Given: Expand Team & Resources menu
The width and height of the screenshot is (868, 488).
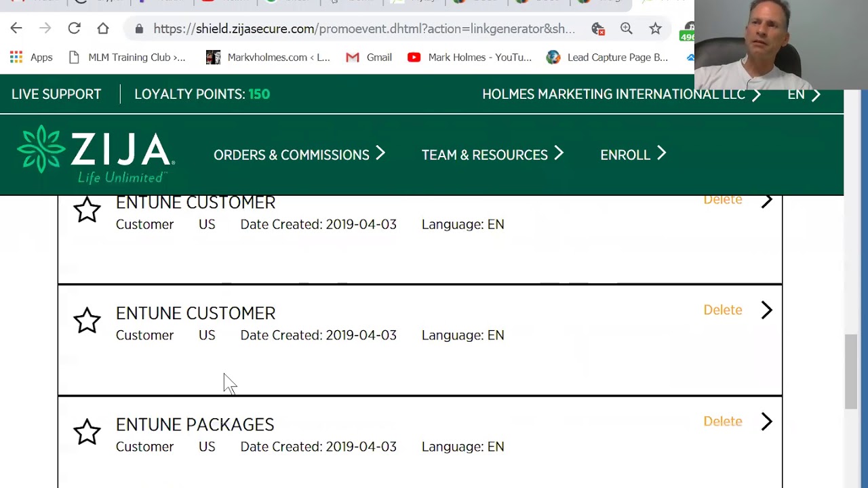Looking at the screenshot, I should [x=492, y=155].
